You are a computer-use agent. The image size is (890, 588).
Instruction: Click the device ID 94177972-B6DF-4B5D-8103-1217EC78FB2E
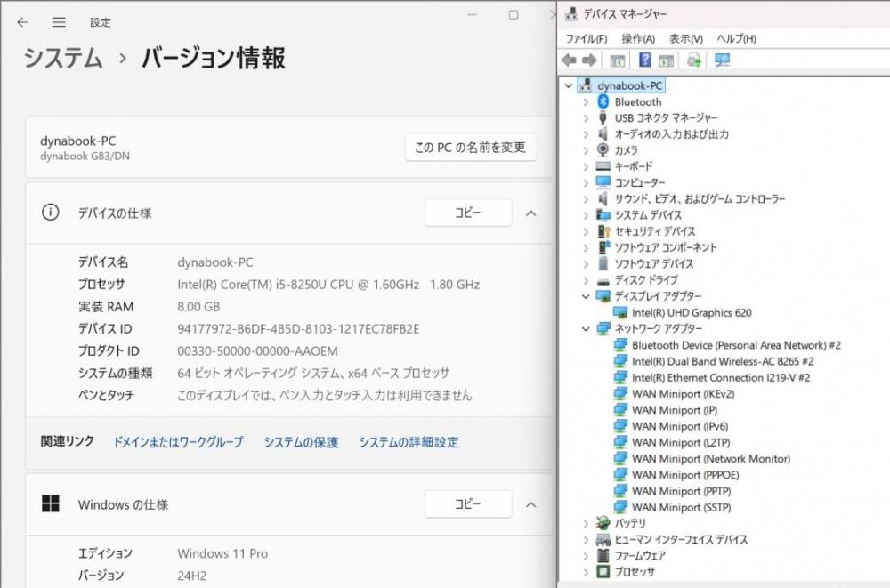298,329
